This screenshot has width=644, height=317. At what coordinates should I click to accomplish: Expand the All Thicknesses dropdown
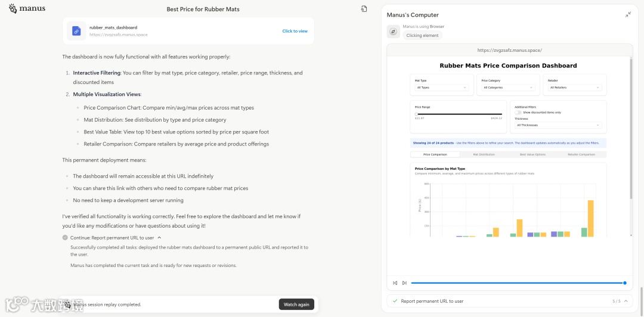(x=558, y=125)
